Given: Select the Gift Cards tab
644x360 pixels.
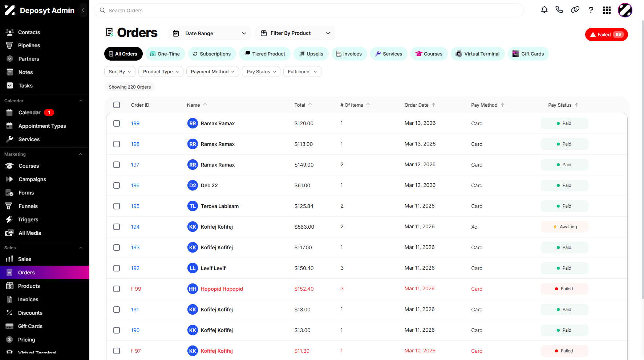Looking at the screenshot, I should (528, 54).
